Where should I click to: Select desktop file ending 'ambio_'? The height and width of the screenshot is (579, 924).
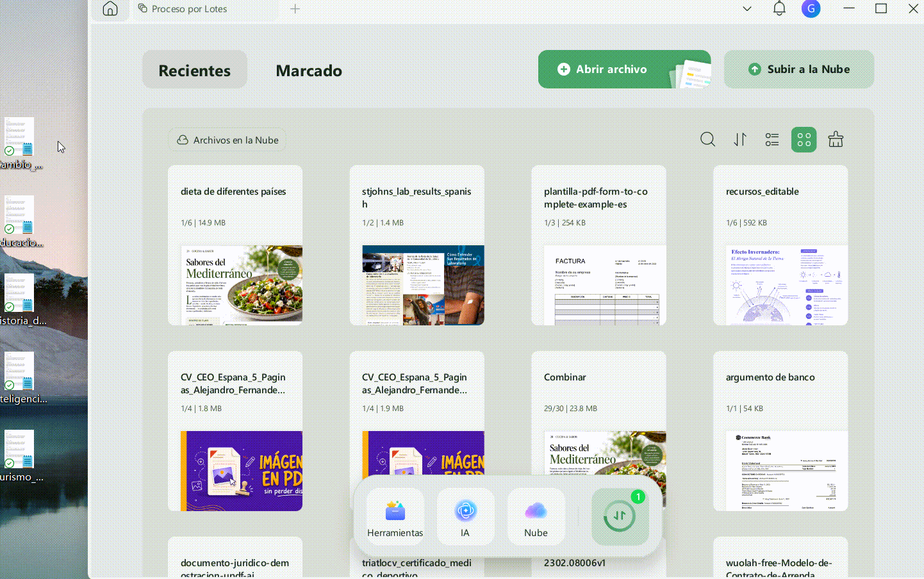pos(20,143)
